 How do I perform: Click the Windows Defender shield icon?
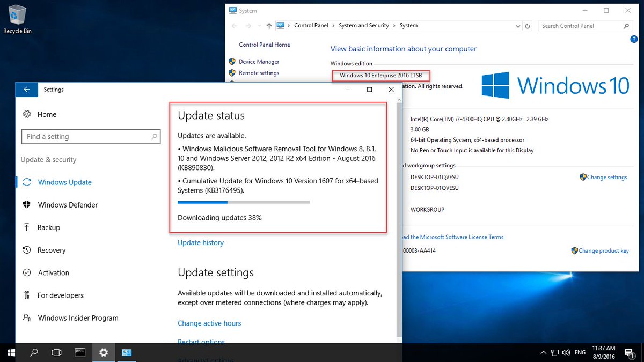(x=27, y=205)
